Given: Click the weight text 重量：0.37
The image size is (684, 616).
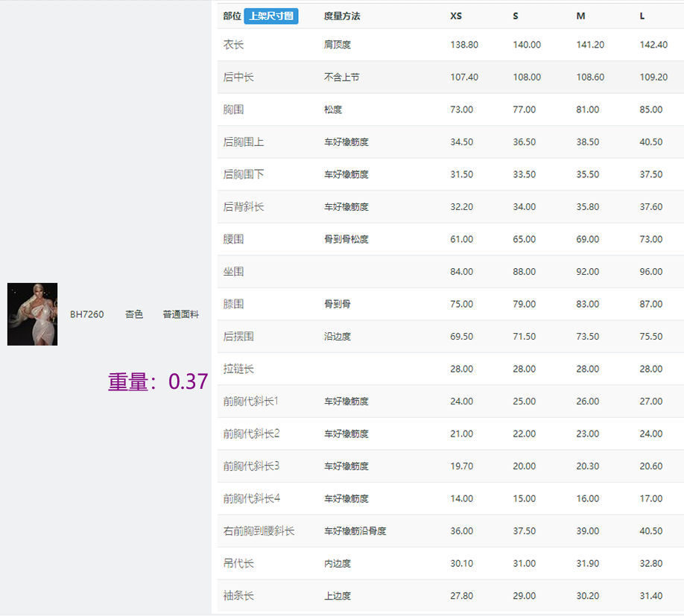Looking at the screenshot, I should point(158,381).
